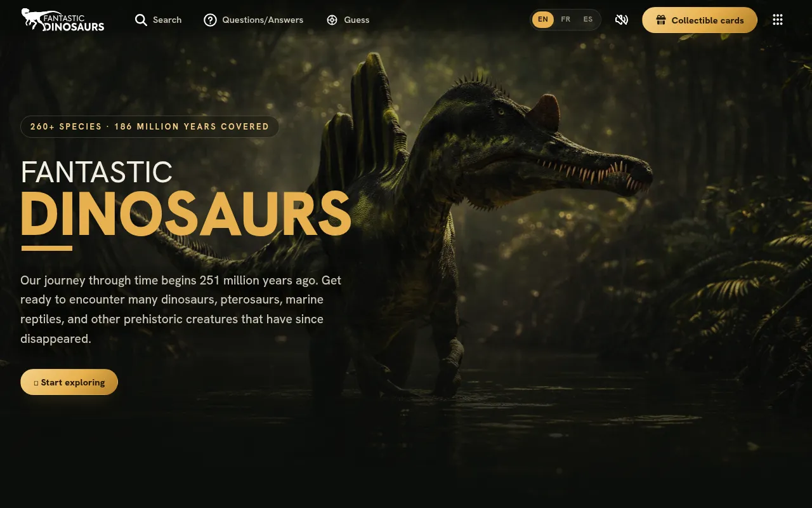812x508 pixels.
Task: Select EN language option
Action: click(543, 20)
